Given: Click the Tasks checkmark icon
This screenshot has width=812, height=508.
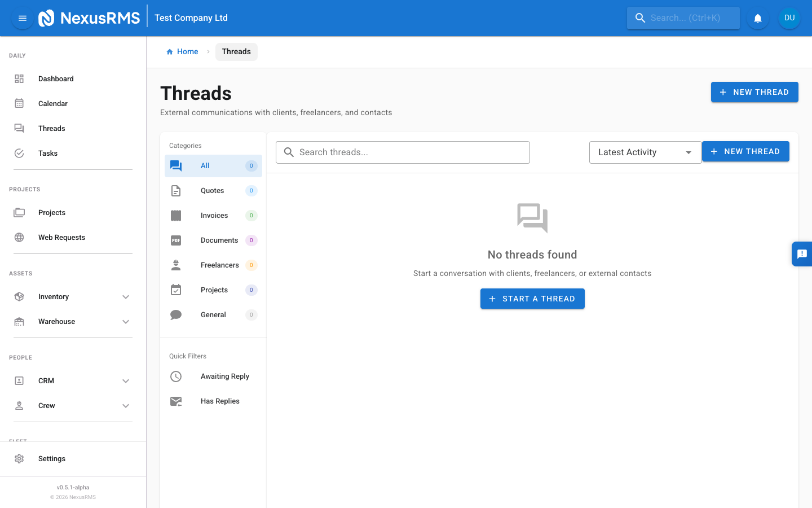Looking at the screenshot, I should click(19, 153).
